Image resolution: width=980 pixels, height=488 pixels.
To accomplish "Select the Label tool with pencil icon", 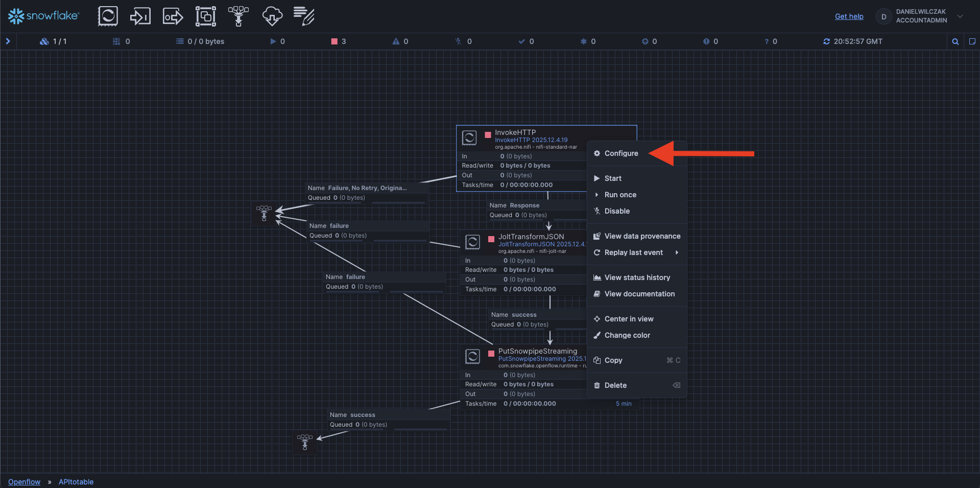I will click(304, 16).
